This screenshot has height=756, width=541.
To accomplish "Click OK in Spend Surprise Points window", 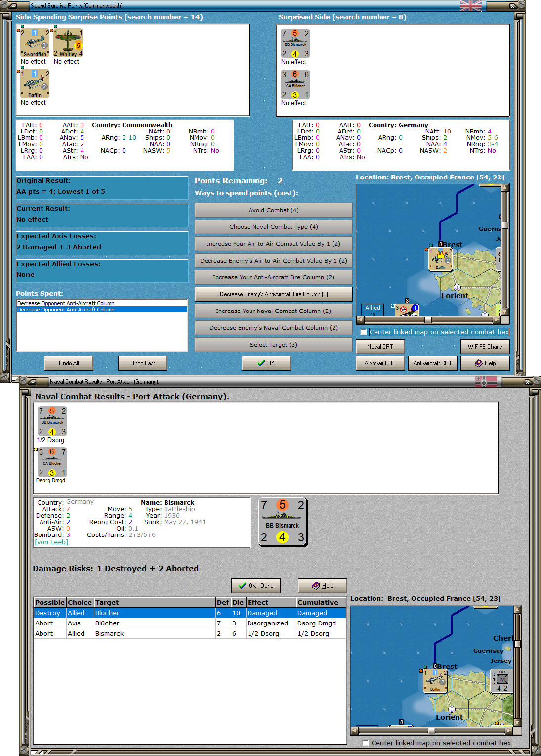I will (266, 363).
